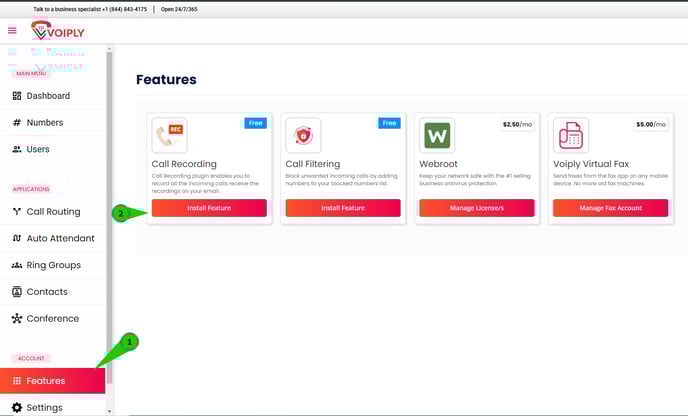Click the APPLICATIONS section label
Image resolution: width=688 pixels, height=416 pixels.
[31, 189]
